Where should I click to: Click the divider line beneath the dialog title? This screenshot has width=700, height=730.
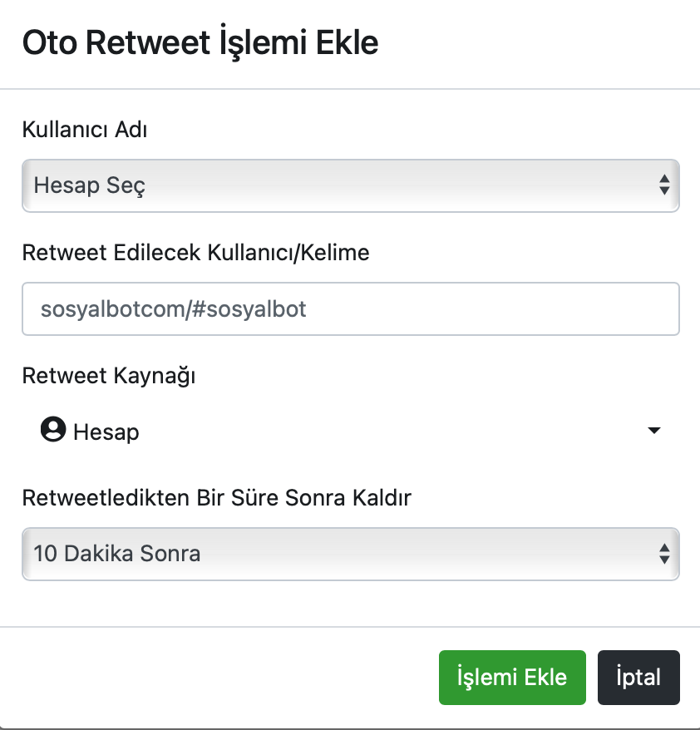point(350,88)
